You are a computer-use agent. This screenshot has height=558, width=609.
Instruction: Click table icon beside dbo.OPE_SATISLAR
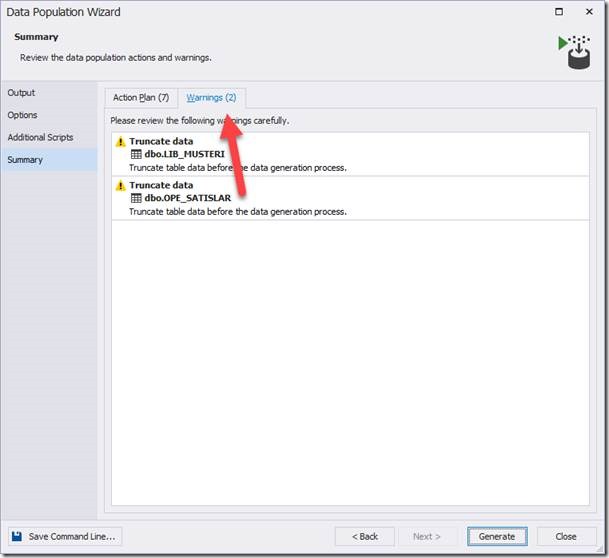[x=136, y=198]
